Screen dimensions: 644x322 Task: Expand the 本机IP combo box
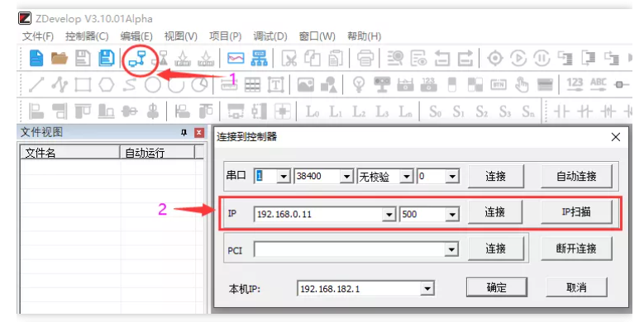point(427,289)
